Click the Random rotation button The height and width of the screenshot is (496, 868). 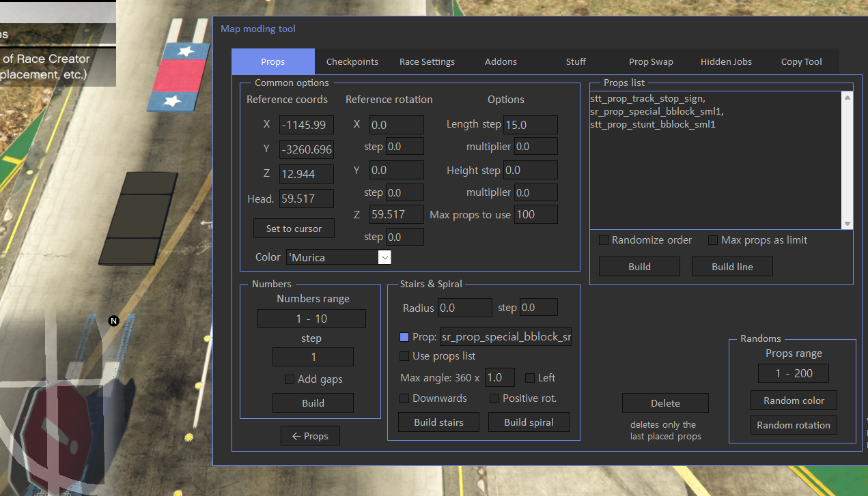(794, 425)
